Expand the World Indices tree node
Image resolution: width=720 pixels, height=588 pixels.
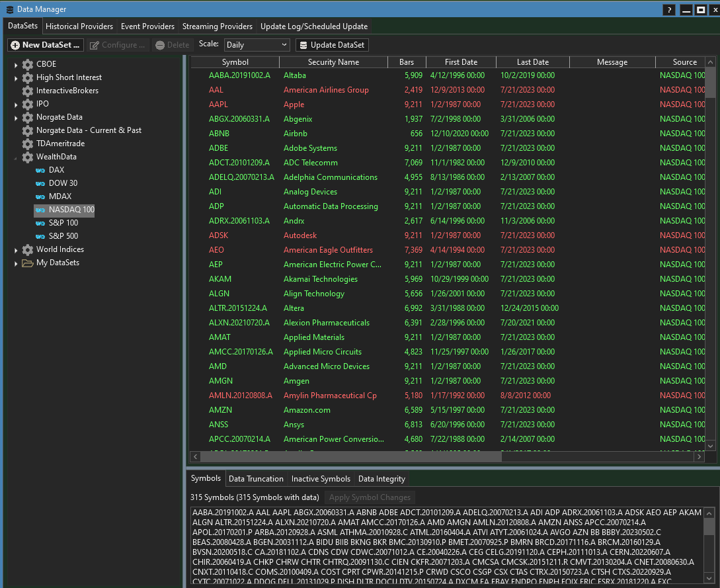coord(17,249)
